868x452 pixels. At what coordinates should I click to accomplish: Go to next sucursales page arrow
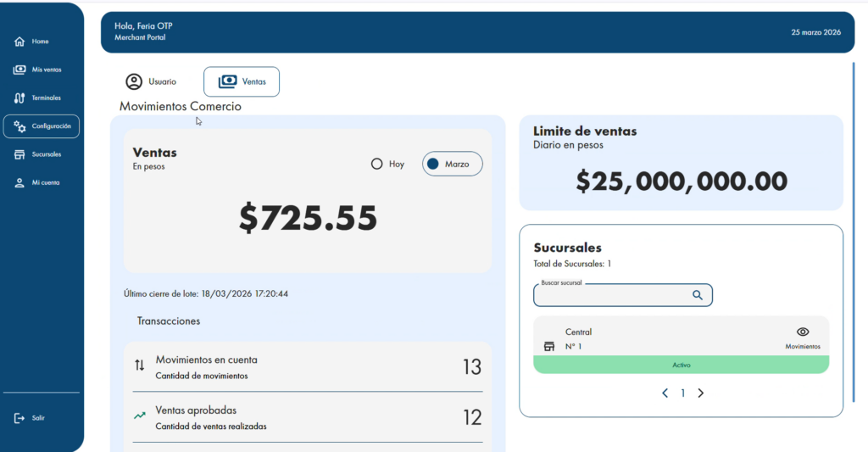(x=701, y=393)
